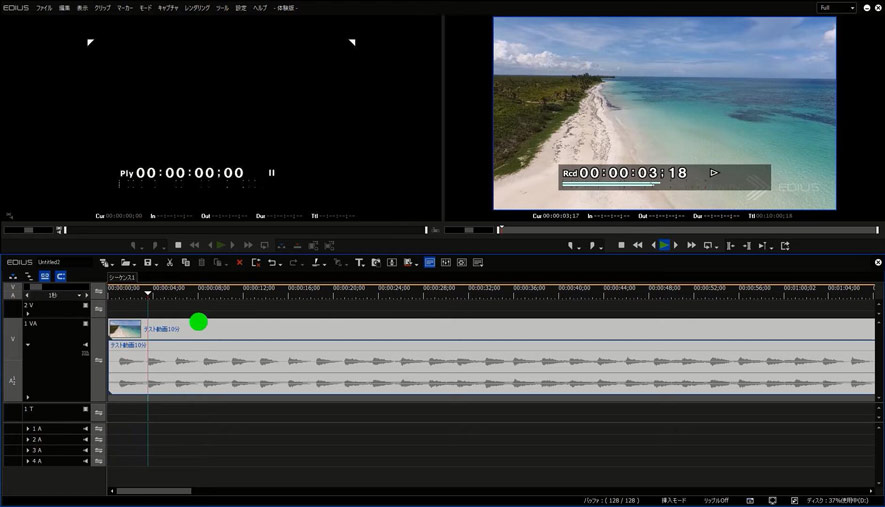885x507 pixels.
Task: Click the timeline cursor marker on ruler
Action: click(148, 294)
